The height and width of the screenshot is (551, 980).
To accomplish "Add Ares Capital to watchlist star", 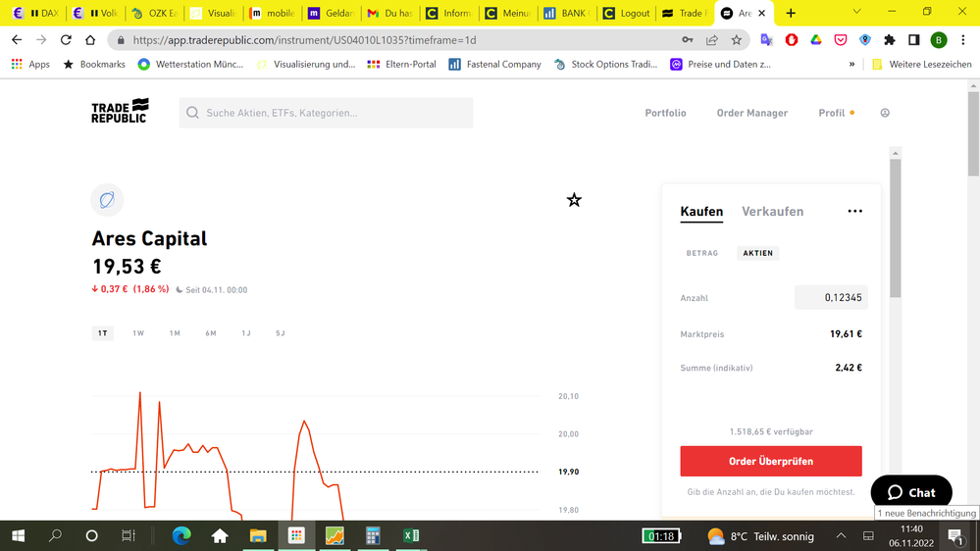I will tap(574, 200).
